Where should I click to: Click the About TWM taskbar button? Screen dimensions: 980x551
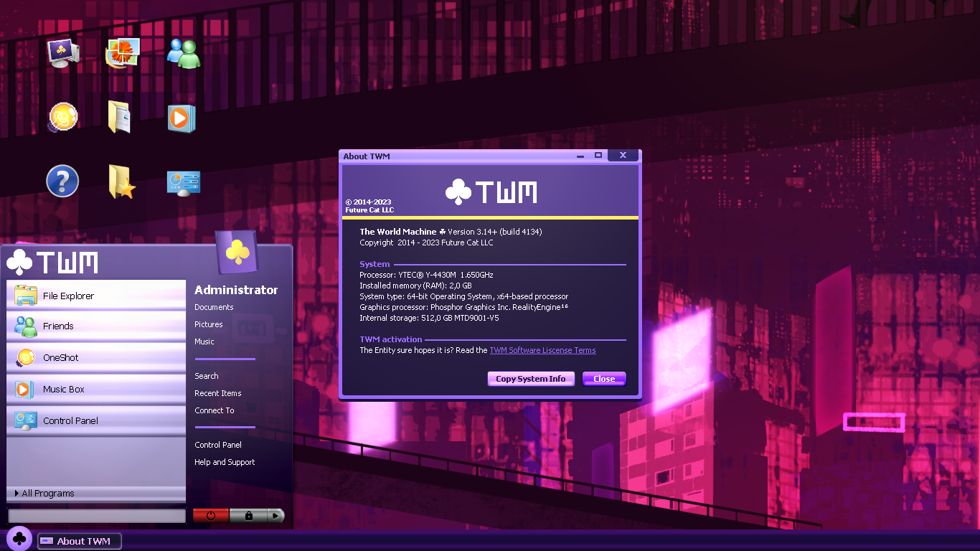coord(80,541)
